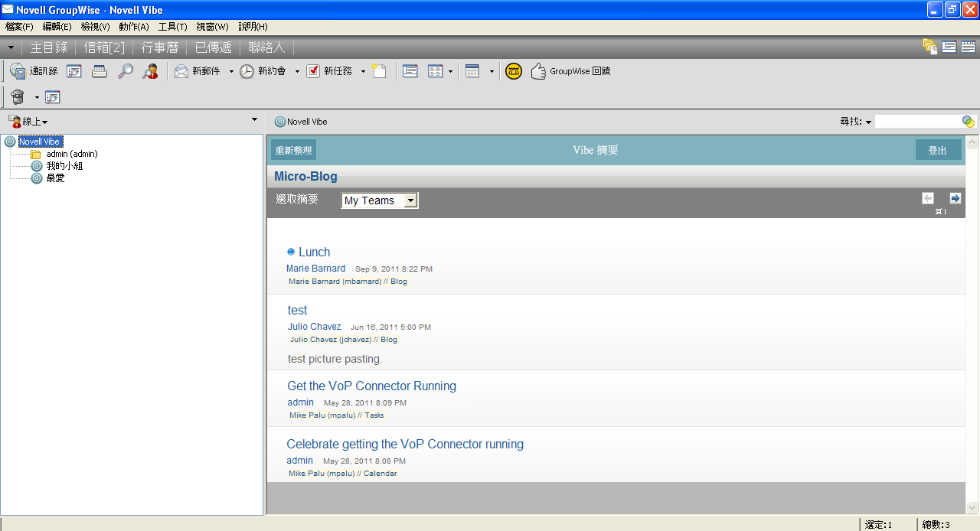Click the printer icon in toolbar
980x531 pixels.
tap(100, 71)
